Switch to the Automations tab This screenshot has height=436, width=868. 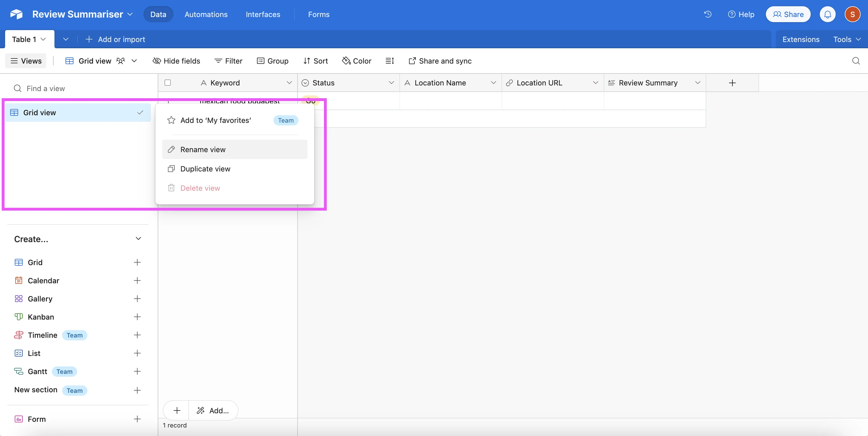click(206, 14)
